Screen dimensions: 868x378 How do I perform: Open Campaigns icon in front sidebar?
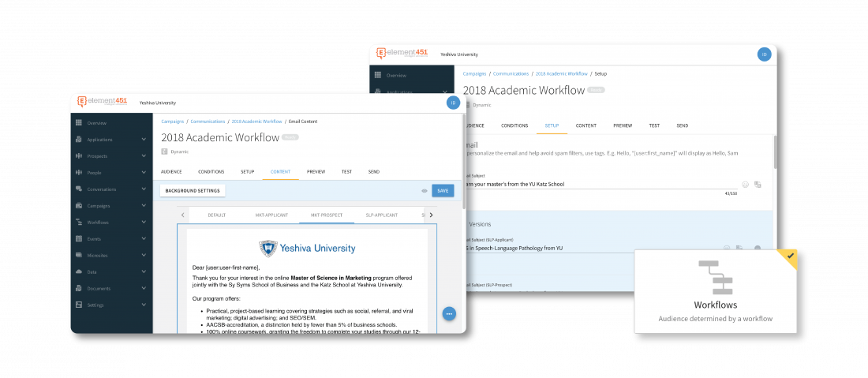tap(79, 206)
